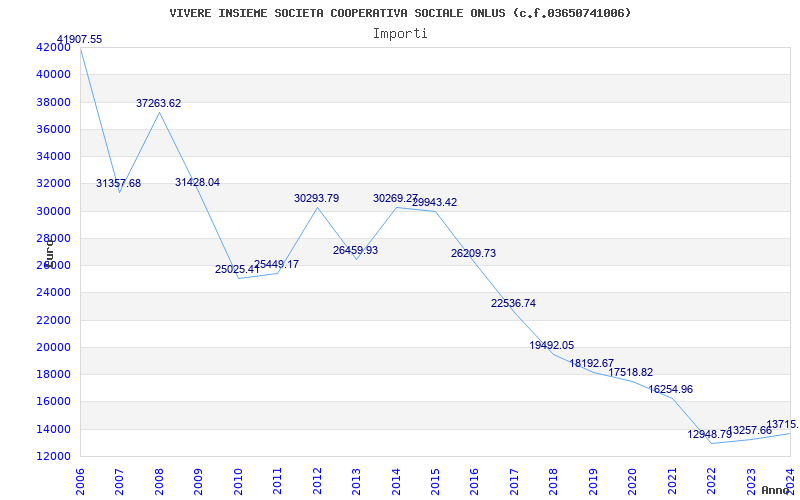Viewport: 800px width, 500px height.
Task: Click the 2018 year axis label
Action: [554, 477]
